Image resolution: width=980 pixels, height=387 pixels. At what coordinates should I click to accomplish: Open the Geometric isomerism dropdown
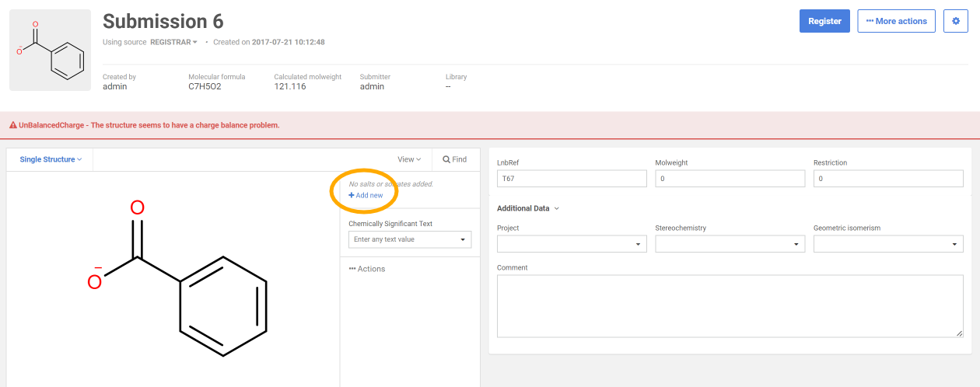[x=887, y=244]
